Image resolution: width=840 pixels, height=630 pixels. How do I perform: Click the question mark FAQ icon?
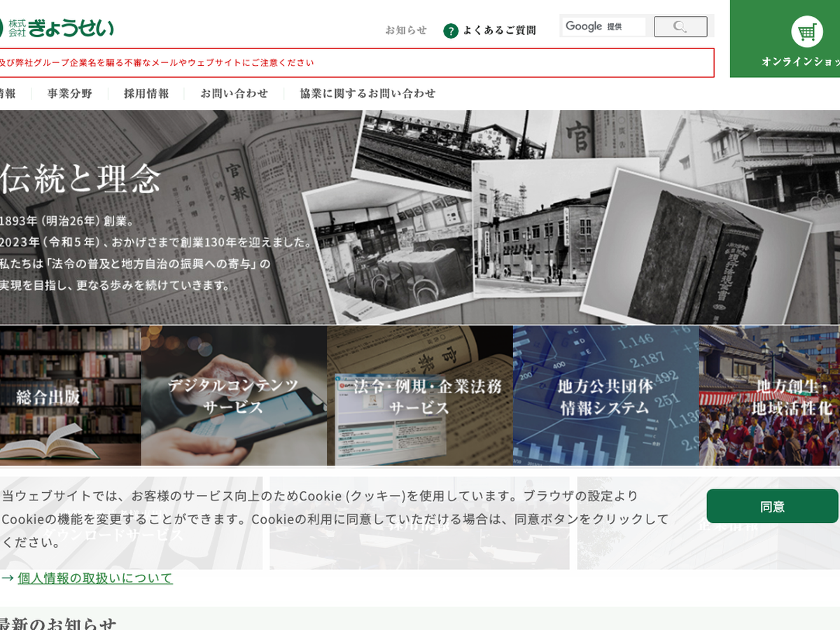click(x=451, y=31)
